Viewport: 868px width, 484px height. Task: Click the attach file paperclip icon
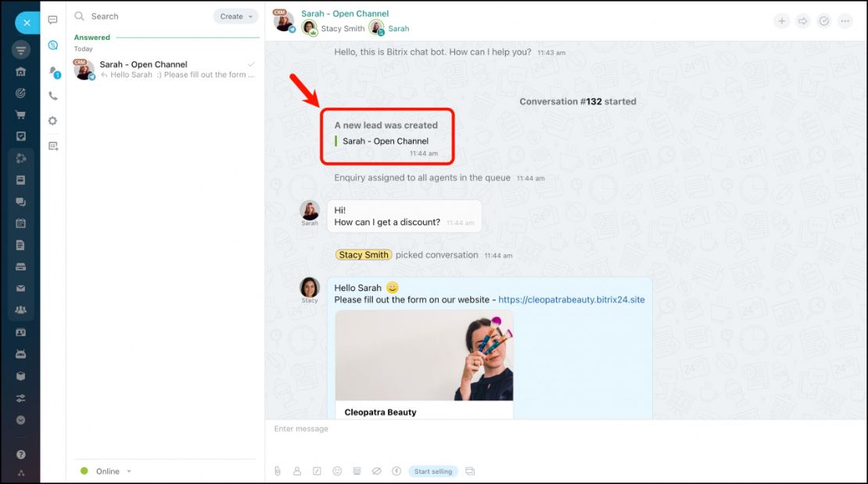tap(278, 471)
